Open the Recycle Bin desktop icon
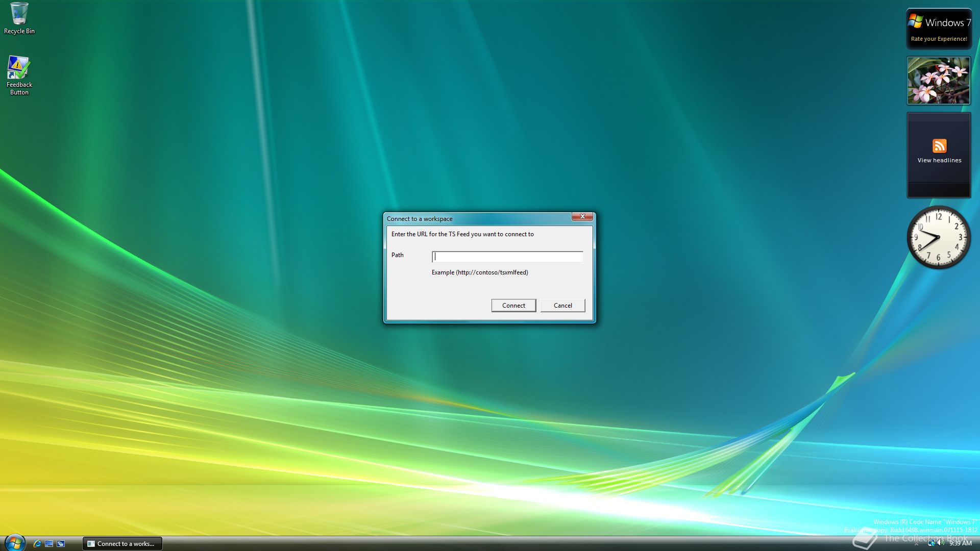This screenshot has width=980, height=551. (x=19, y=18)
